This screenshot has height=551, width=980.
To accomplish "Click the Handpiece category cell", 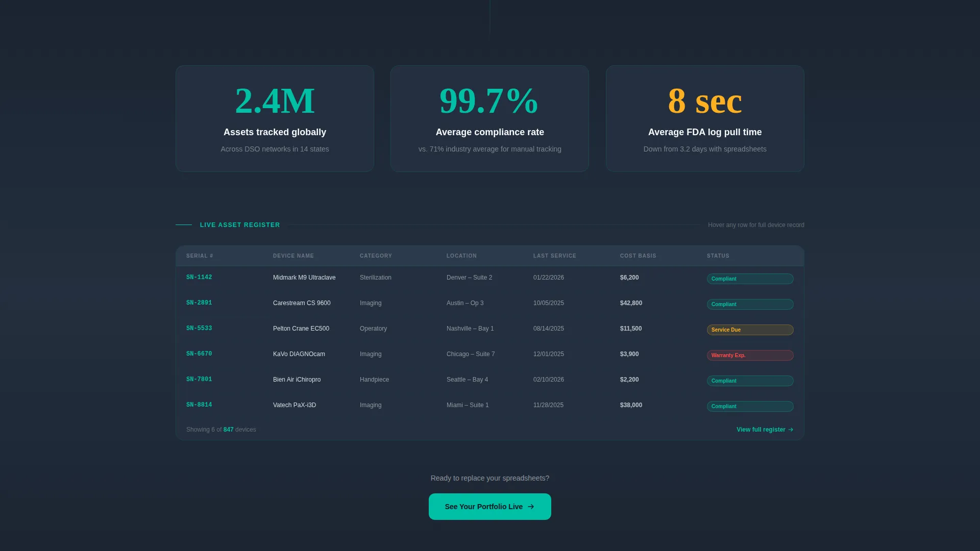I will [x=374, y=380].
